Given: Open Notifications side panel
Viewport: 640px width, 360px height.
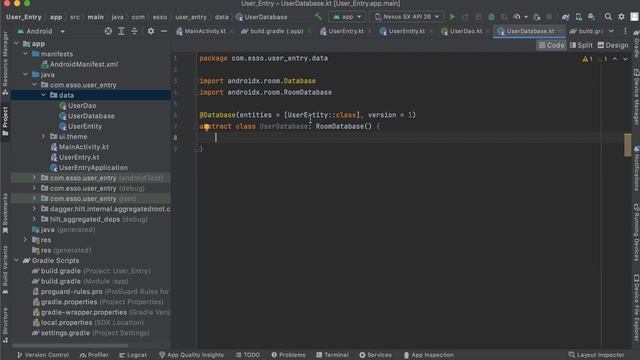Looking at the screenshot, I should coord(636,168).
